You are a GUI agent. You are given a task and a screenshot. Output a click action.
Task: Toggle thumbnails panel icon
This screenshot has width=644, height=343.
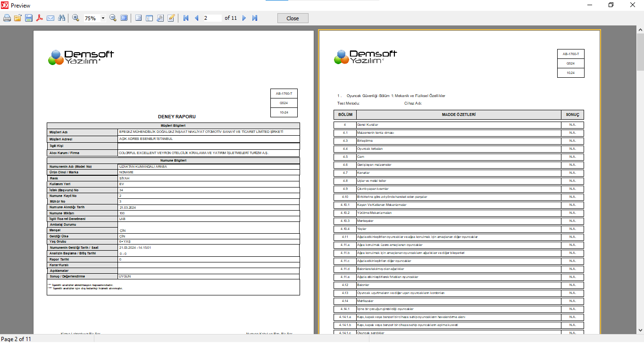(150, 18)
